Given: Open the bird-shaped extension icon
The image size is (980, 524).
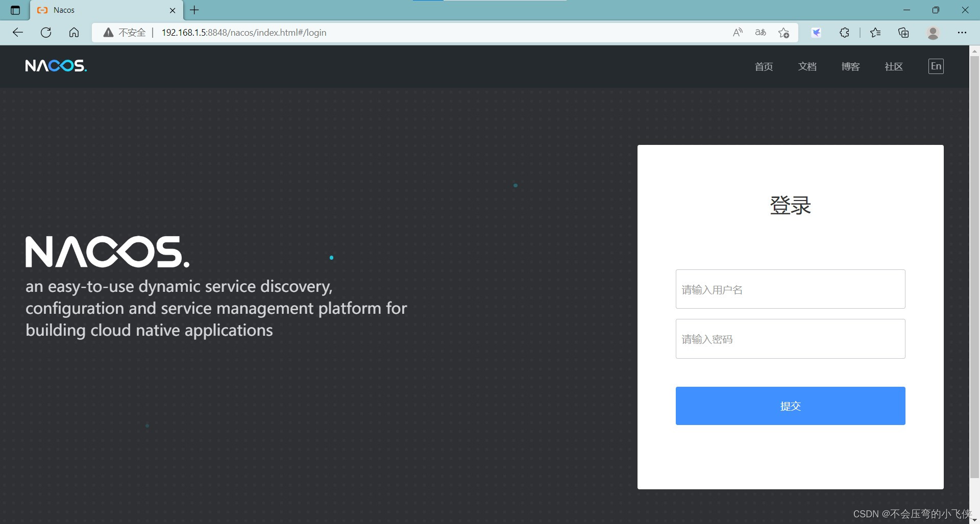Looking at the screenshot, I should (x=816, y=33).
